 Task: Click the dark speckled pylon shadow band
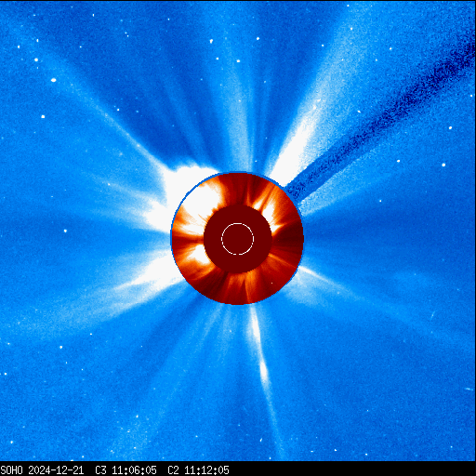point(381,121)
